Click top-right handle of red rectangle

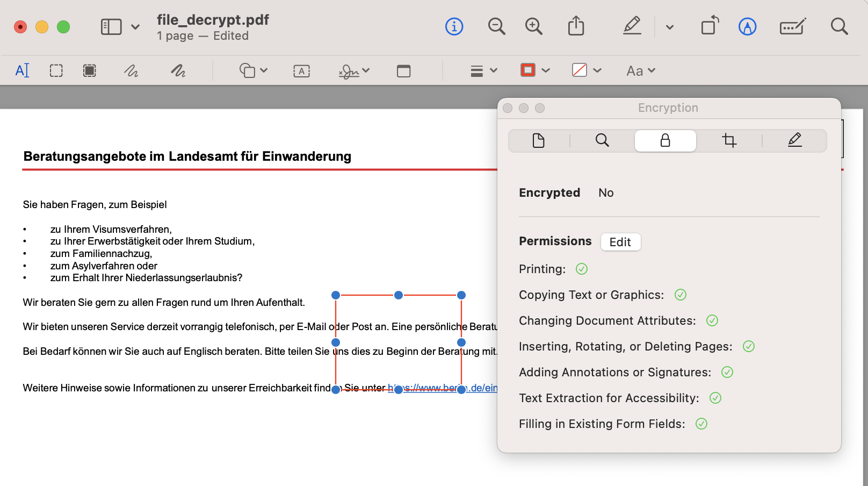461,295
